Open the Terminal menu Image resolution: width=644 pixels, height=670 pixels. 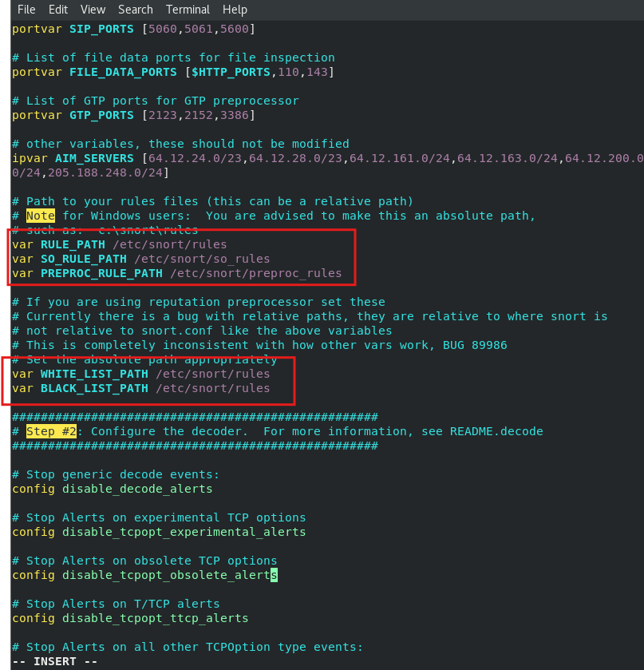tap(188, 10)
